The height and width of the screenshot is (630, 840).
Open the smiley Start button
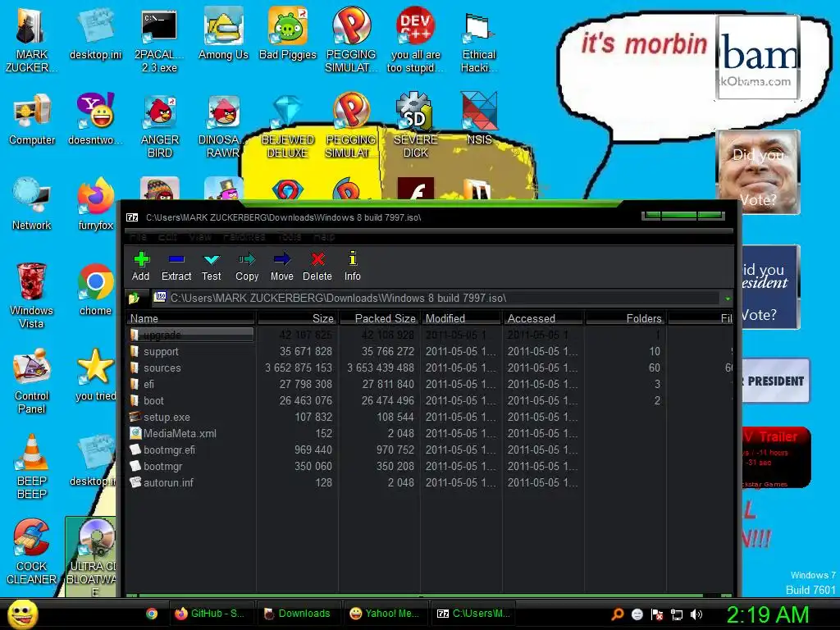(23, 614)
